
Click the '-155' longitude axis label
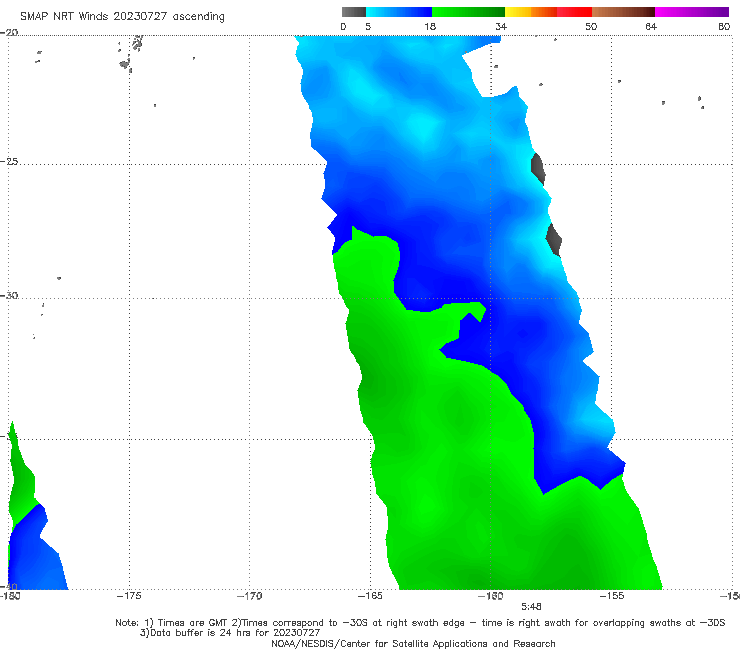click(612, 596)
